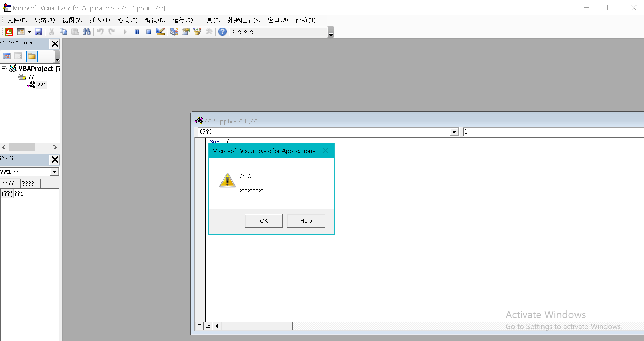Select the ??1 module in project tree
This screenshot has height=341, width=644.
42,85
